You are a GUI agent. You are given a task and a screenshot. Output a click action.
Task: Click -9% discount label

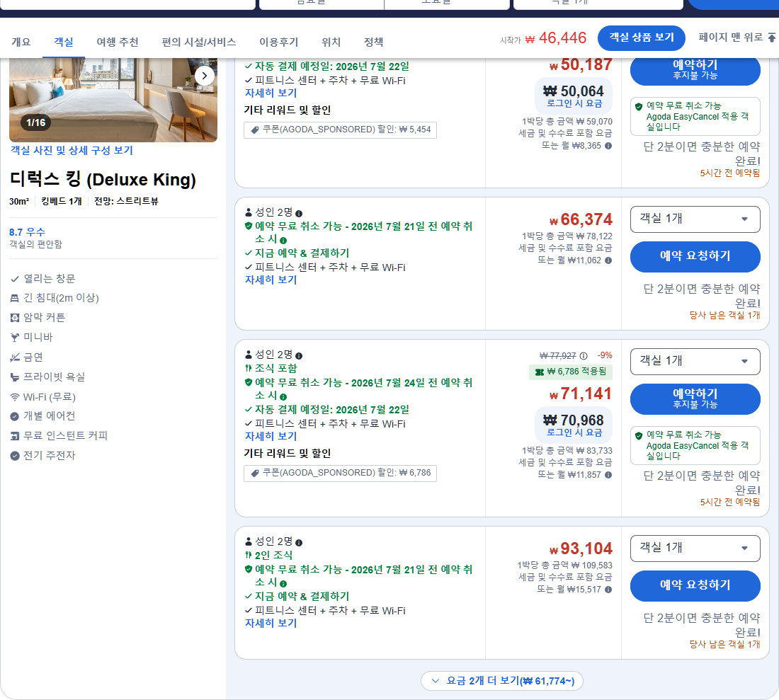pyautogui.click(x=604, y=355)
